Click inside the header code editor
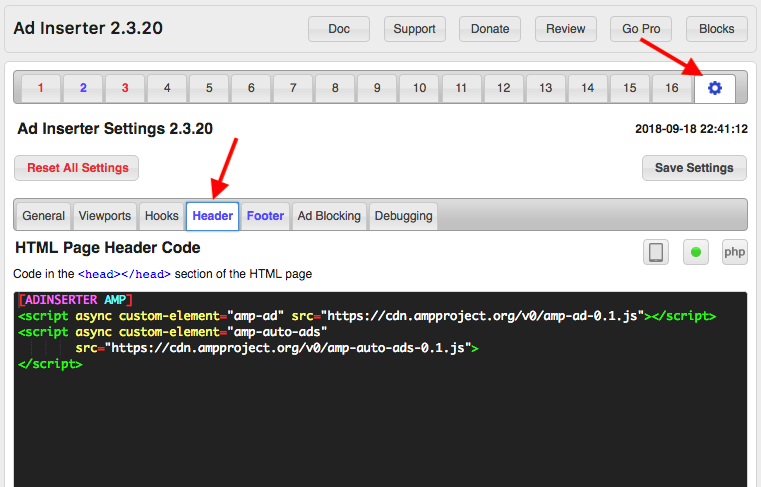Image resolution: width=761 pixels, height=487 pixels. click(x=380, y=389)
